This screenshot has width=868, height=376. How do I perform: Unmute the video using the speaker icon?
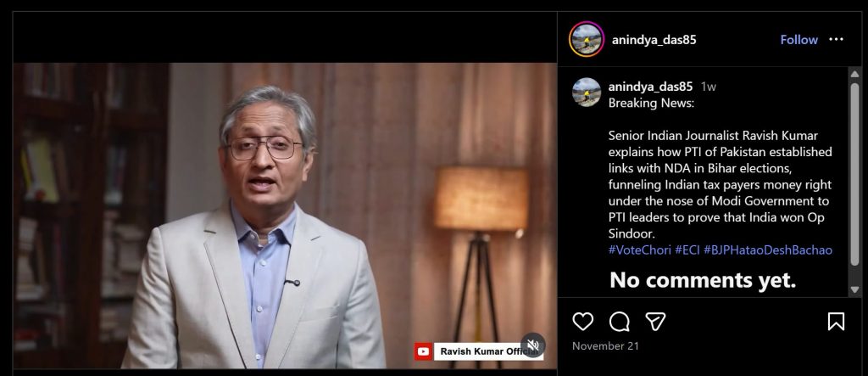pyautogui.click(x=533, y=345)
